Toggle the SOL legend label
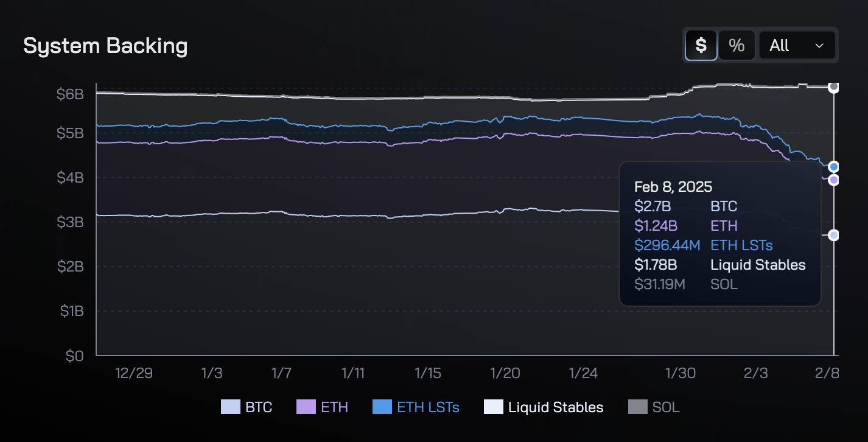The height and width of the screenshot is (442, 868). (x=666, y=407)
